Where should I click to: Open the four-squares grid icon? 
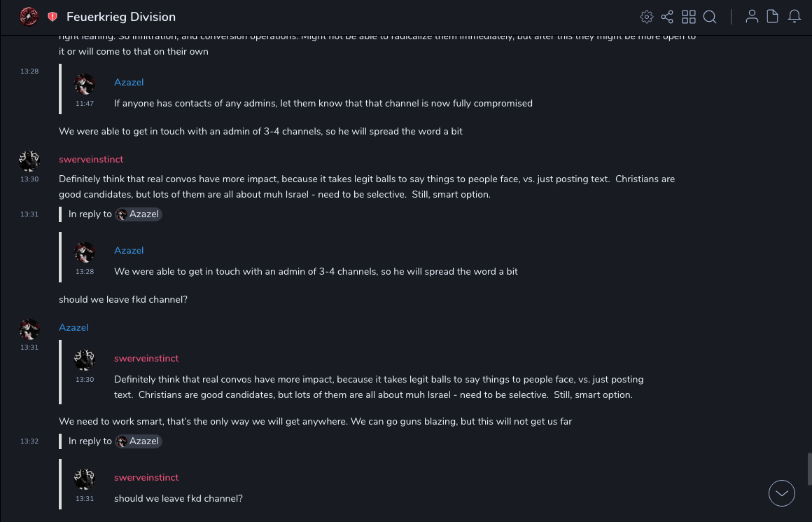click(x=689, y=17)
